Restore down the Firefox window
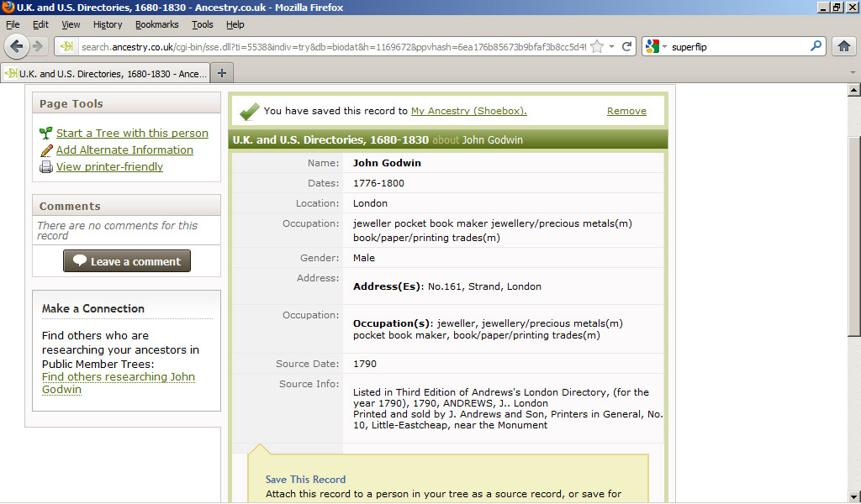Screen dimensions: 861x504 tap(837, 7)
